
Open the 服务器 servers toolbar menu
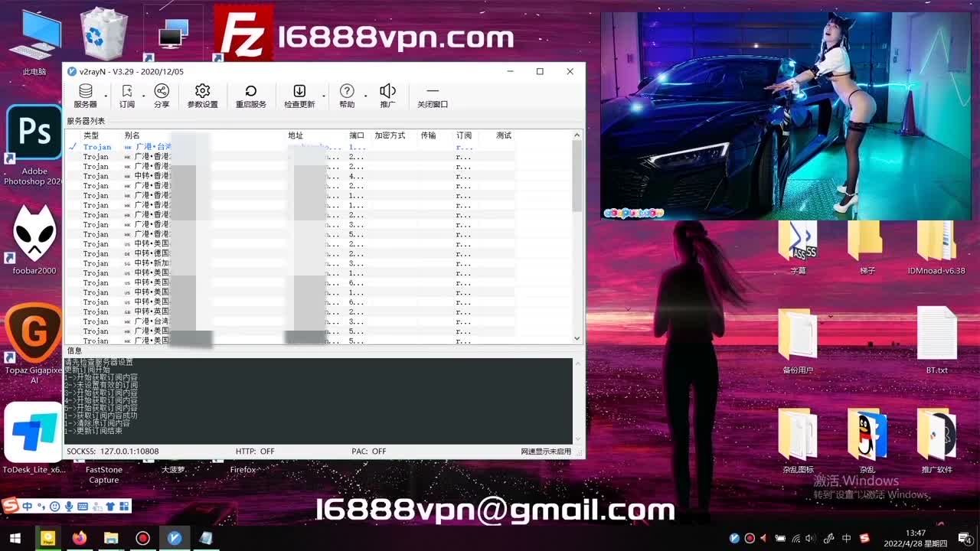[85, 96]
